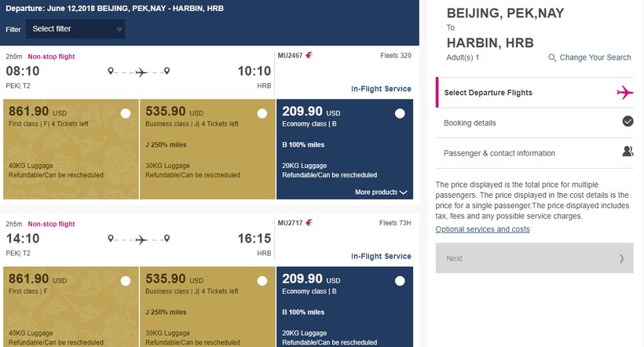644x347 pixels.
Task: Click the route airplane icon for the 08:10 flight
Action: pos(141,72)
